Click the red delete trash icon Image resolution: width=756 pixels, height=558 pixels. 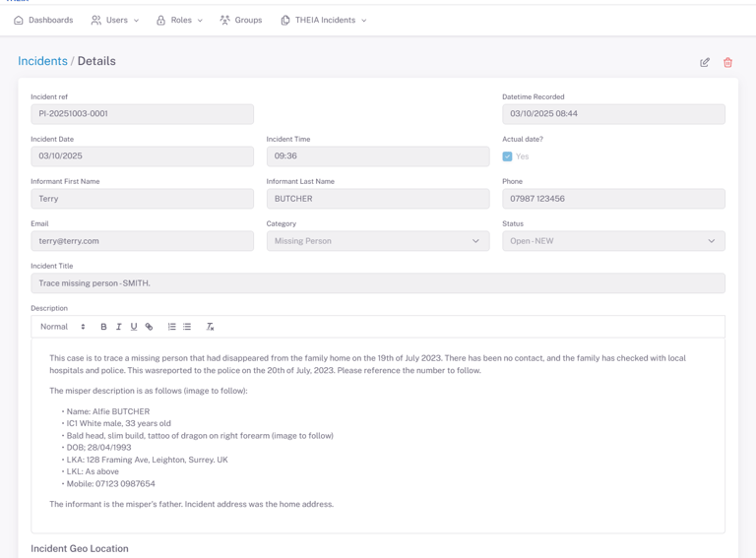[x=728, y=62]
